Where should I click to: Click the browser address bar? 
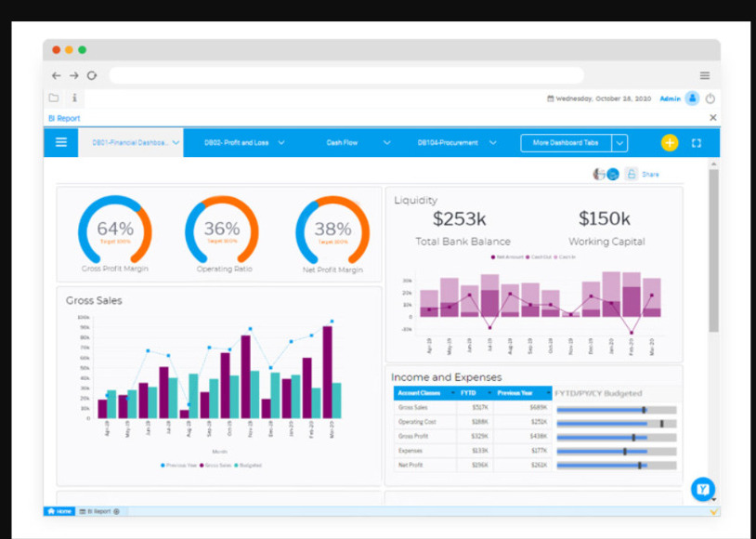(x=346, y=75)
